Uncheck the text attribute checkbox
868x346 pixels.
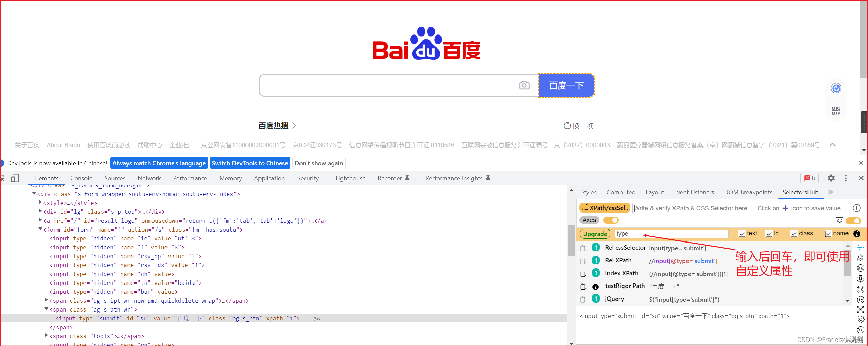pyautogui.click(x=742, y=234)
